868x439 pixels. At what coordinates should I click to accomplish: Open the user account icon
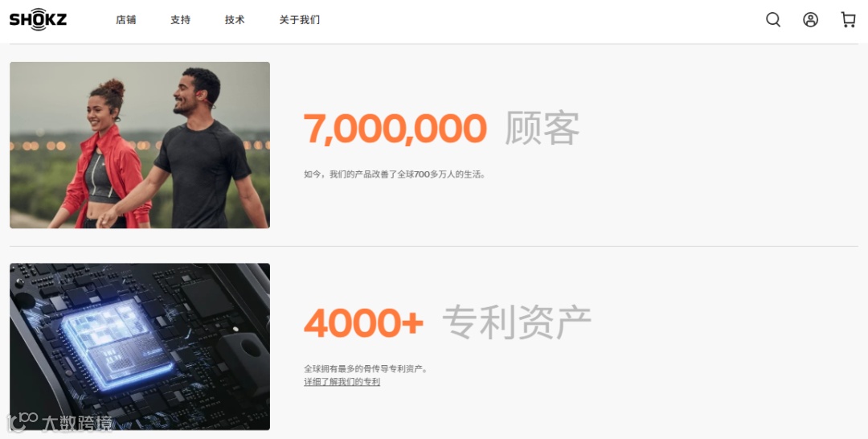(810, 20)
